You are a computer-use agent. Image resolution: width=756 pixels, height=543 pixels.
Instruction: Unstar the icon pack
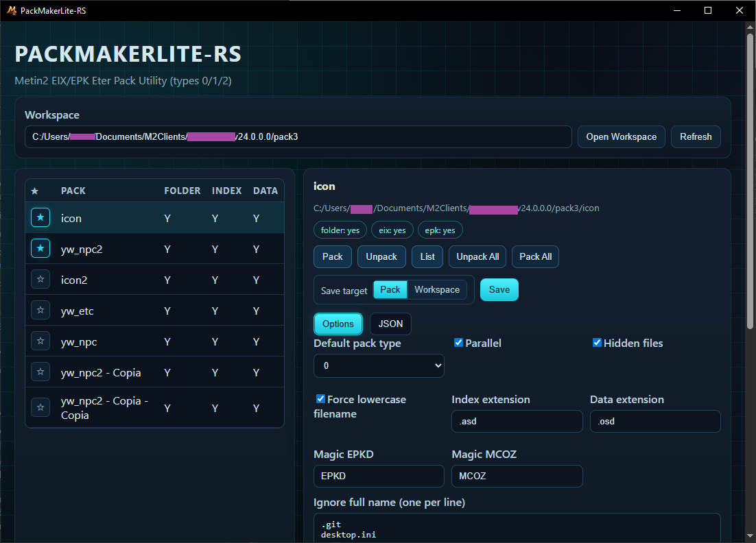click(40, 217)
